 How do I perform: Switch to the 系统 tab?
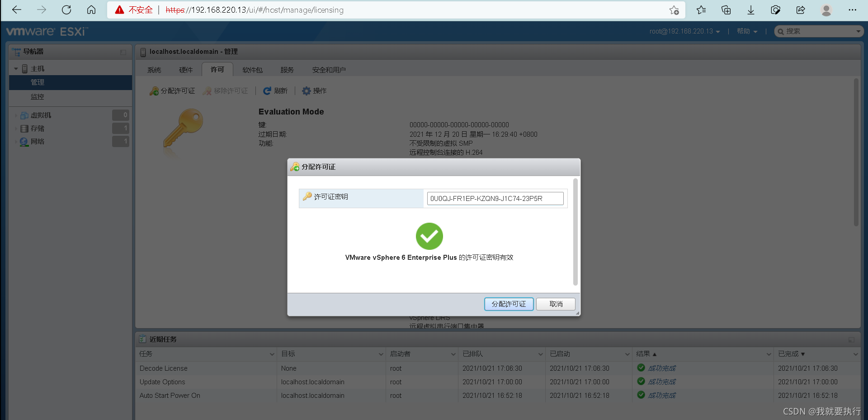coord(154,70)
